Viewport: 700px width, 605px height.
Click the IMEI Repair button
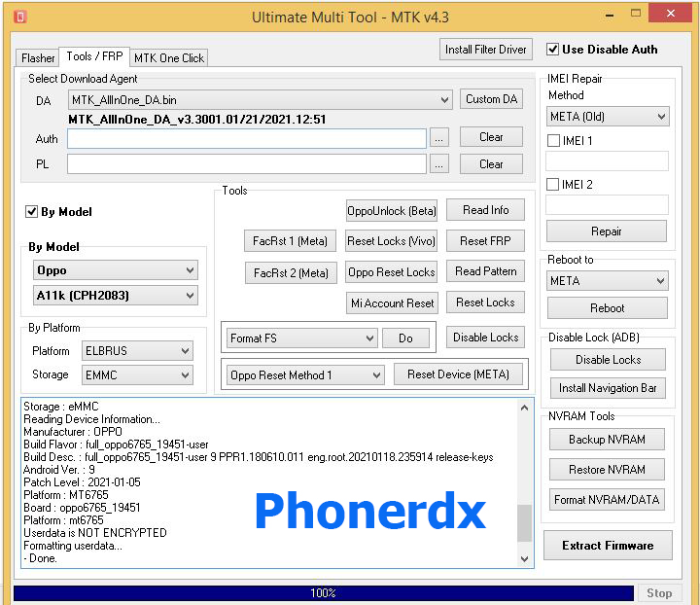click(x=607, y=231)
